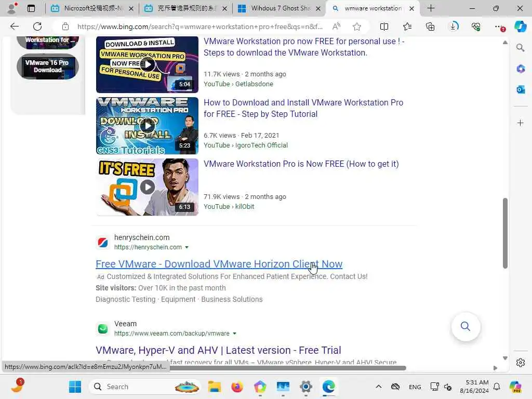Click the address bar URL field
This screenshot has width=532, height=399.
tap(199, 26)
